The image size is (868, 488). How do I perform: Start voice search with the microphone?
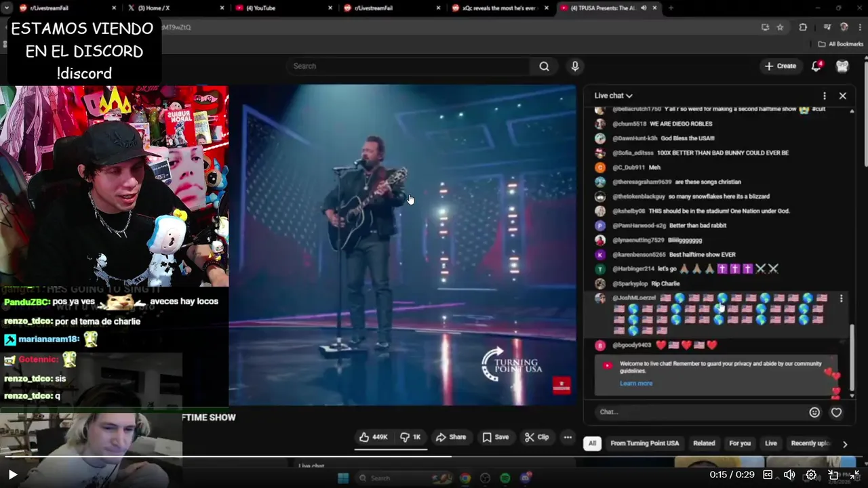click(575, 66)
